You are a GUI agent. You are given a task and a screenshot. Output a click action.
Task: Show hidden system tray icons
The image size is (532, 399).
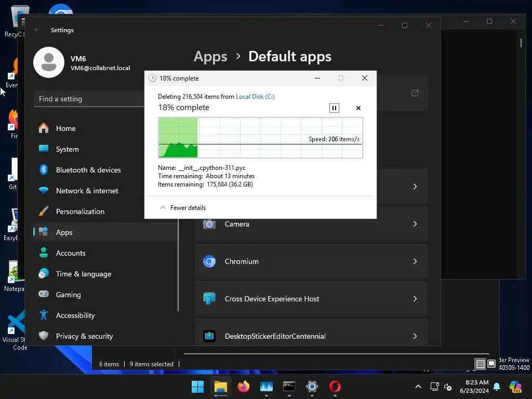[x=418, y=387]
